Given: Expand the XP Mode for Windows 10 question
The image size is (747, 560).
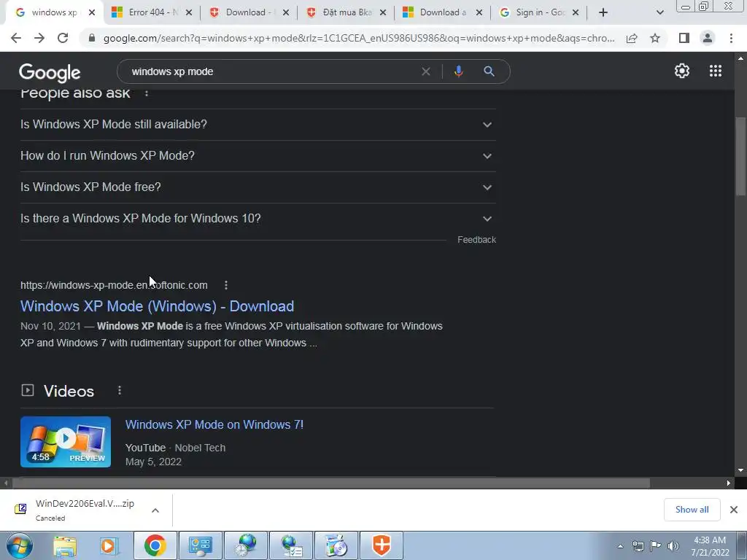Looking at the screenshot, I should click(x=258, y=219).
